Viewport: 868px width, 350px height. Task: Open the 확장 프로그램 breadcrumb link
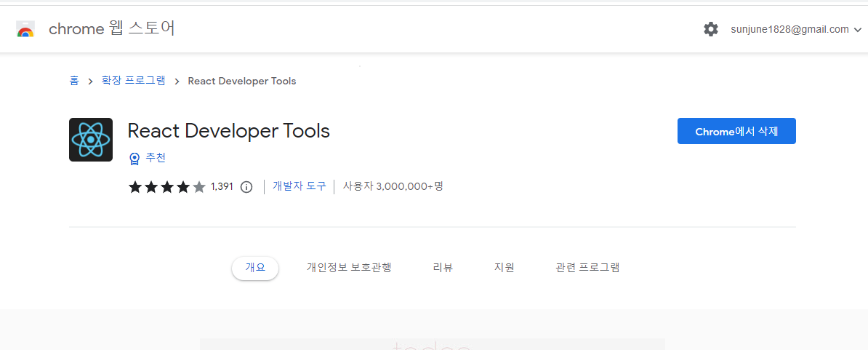coord(134,81)
